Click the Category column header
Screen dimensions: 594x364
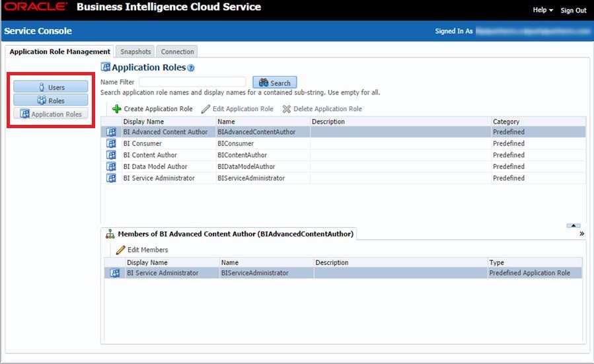pyautogui.click(x=538, y=122)
